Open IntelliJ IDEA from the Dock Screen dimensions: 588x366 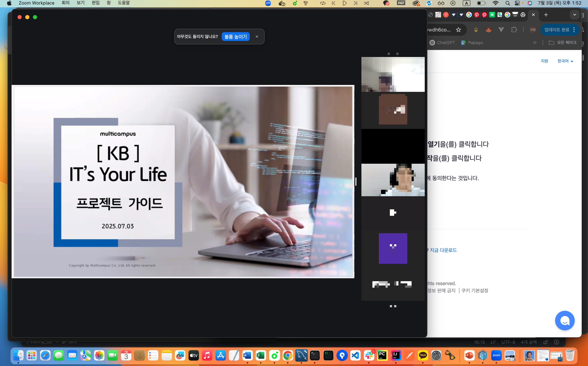(396, 355)
